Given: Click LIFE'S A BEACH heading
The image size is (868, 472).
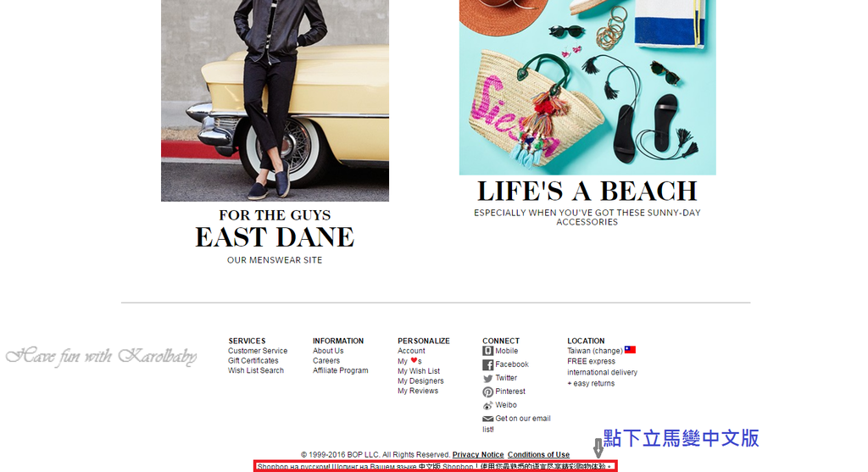Looking at the screenshot, I should coord(587,192).
